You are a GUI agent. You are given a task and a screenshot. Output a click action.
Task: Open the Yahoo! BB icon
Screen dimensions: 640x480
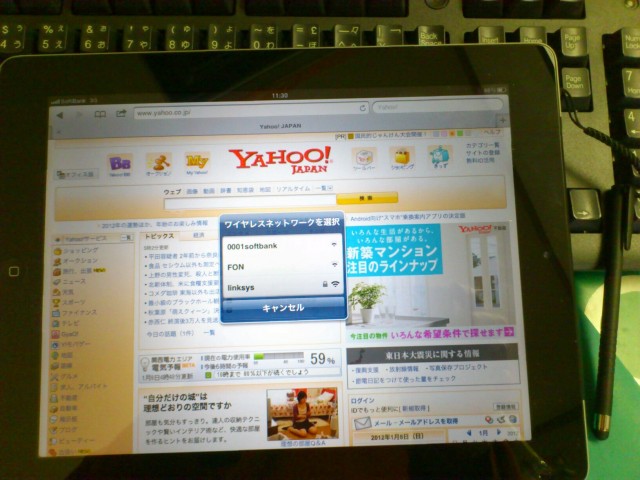(120, 164)
